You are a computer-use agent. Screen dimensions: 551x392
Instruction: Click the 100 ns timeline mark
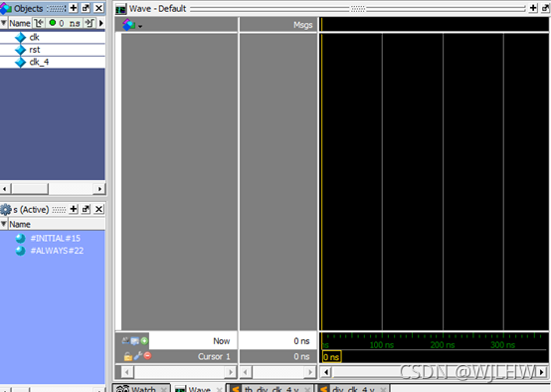pyautogui.click(x=382, y=345)
